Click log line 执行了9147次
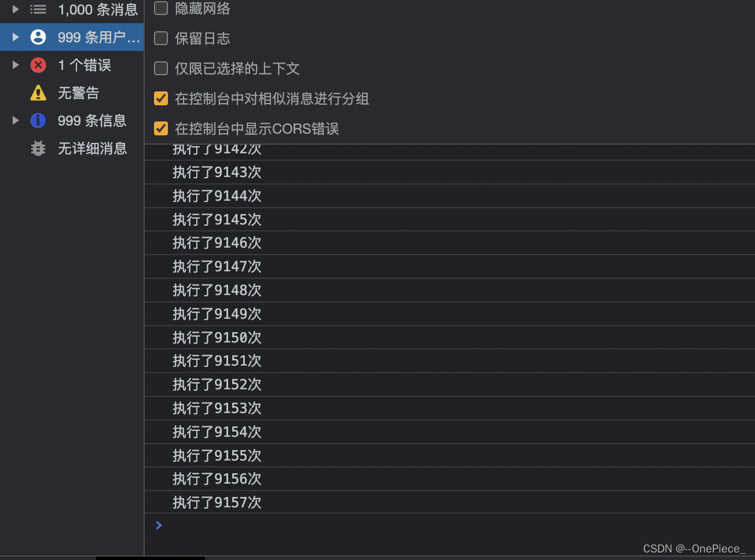 (x=450, y=267)
